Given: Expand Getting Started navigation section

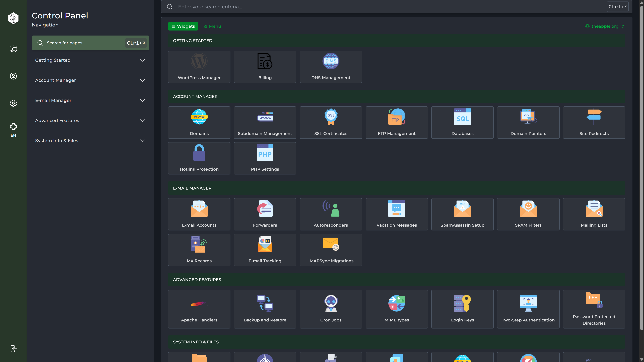Looking at the screenshot, I should pos(90,60).
